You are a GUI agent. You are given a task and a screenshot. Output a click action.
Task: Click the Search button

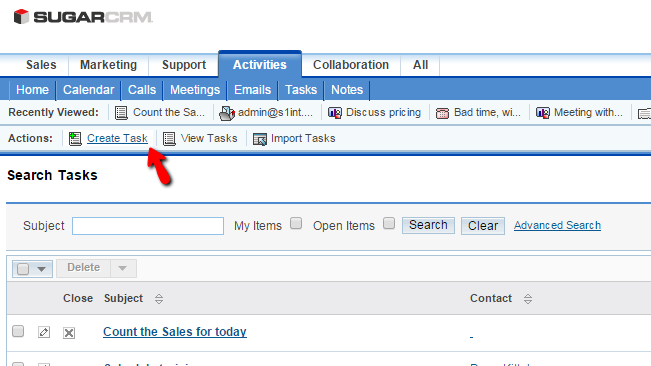(428, 225)
